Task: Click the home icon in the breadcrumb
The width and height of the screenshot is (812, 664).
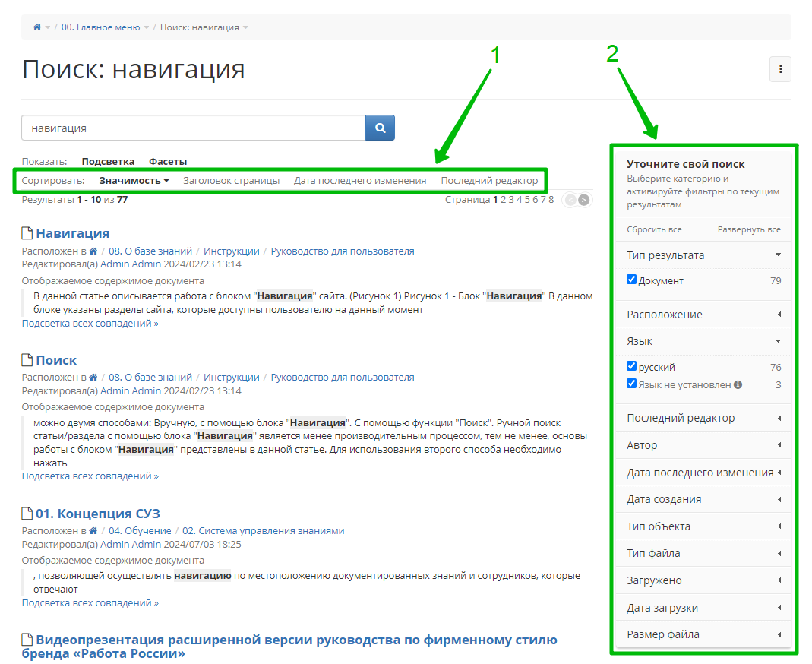Action: point(36,27)
